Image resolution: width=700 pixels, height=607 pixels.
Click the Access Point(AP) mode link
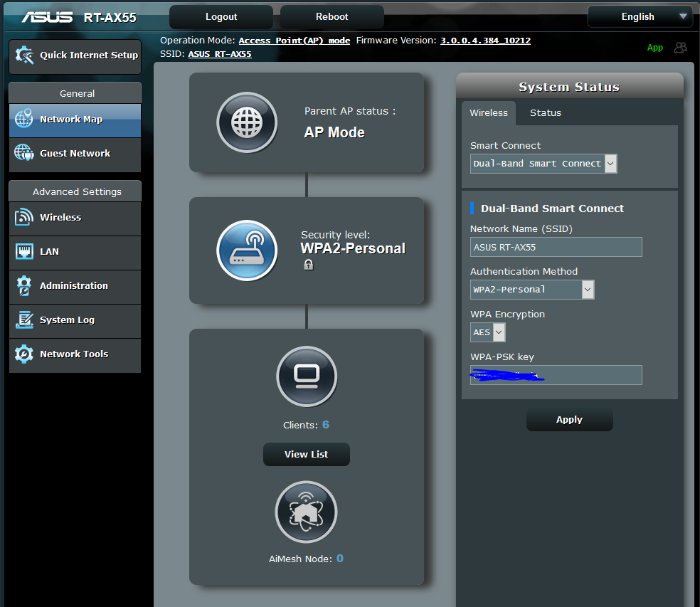(x=295, y=41)
